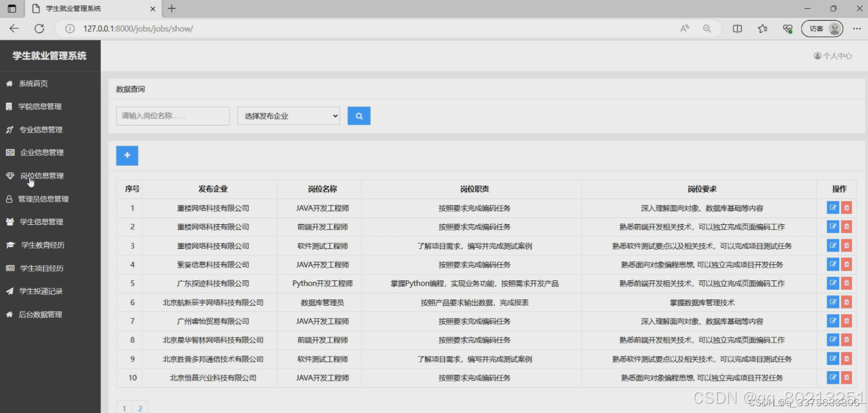Edit row 3 软件测试工程师 entry

click(833, 246)
